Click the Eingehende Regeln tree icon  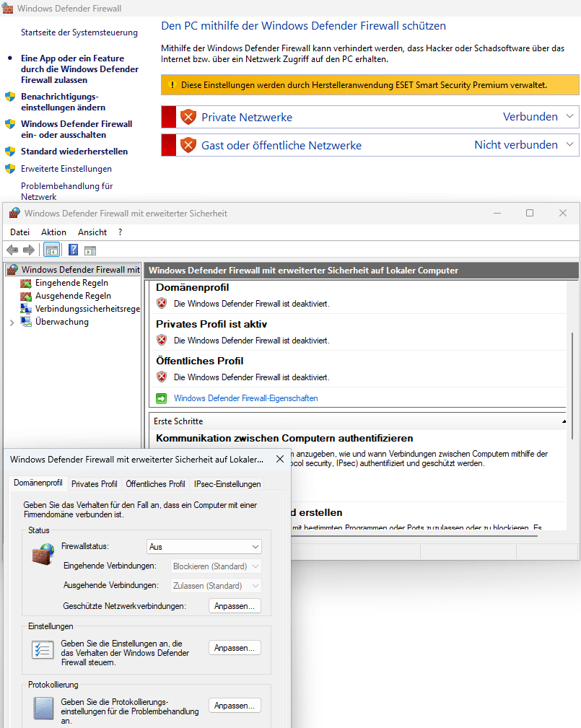pos(26,284)
